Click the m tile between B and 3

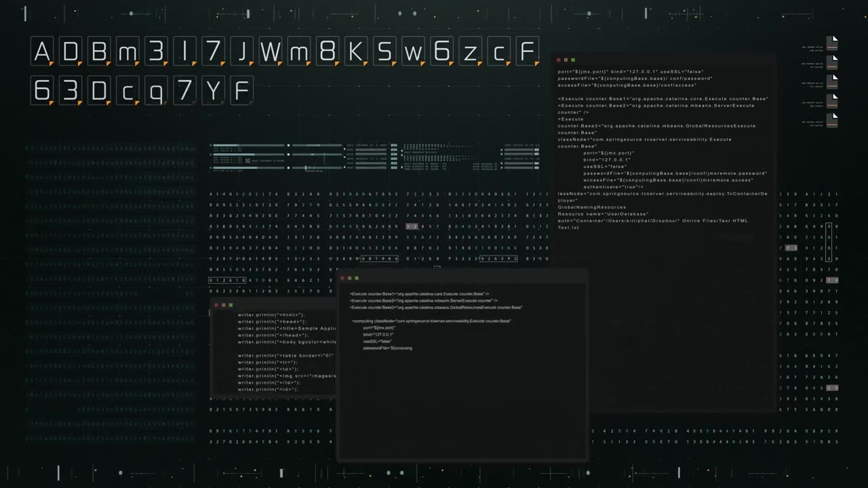click(127, 52)
